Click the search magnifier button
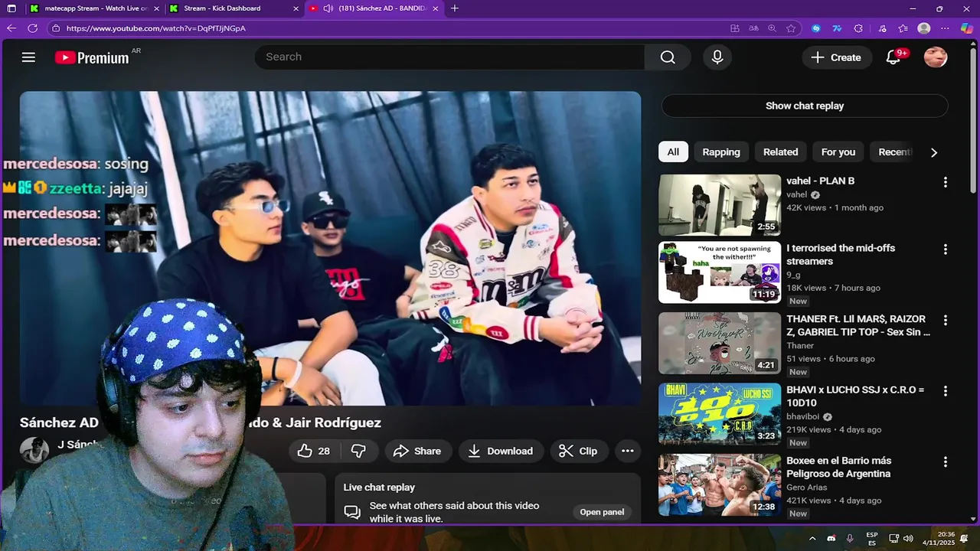 [668, 57]
